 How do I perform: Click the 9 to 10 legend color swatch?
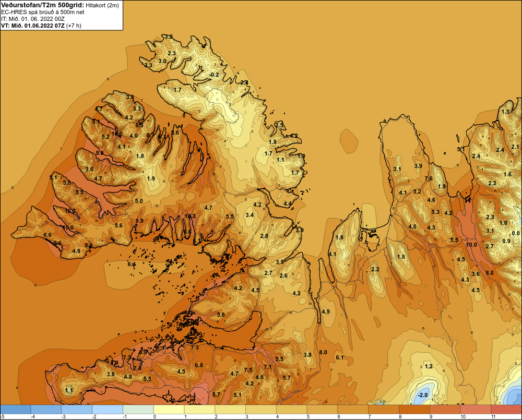(445, 410)
